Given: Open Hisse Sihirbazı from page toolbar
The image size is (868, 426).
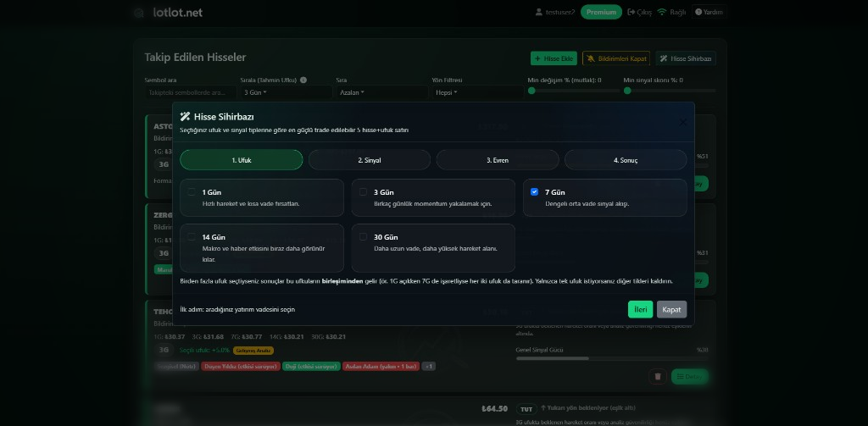Looking at the screenshot, I should click(686, 58).
